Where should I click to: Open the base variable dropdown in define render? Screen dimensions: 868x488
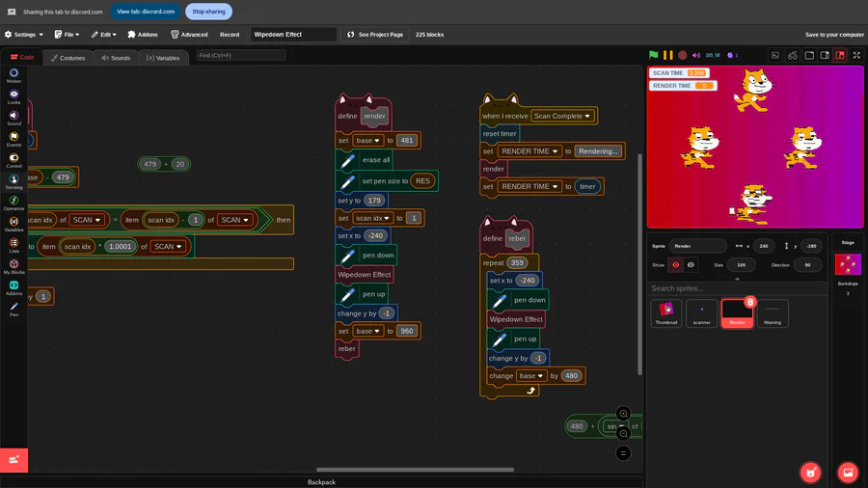pos(368,141)
